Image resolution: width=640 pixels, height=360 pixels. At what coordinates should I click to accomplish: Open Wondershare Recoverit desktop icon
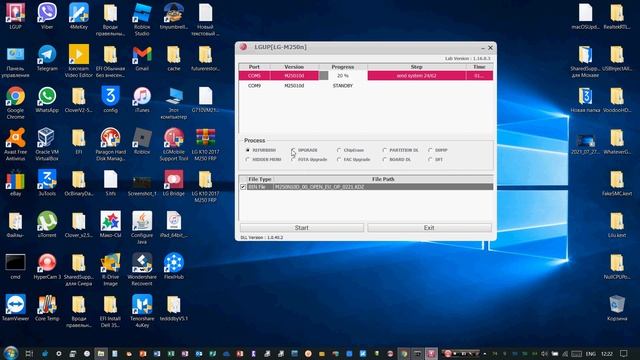click(x=142, y=269)
